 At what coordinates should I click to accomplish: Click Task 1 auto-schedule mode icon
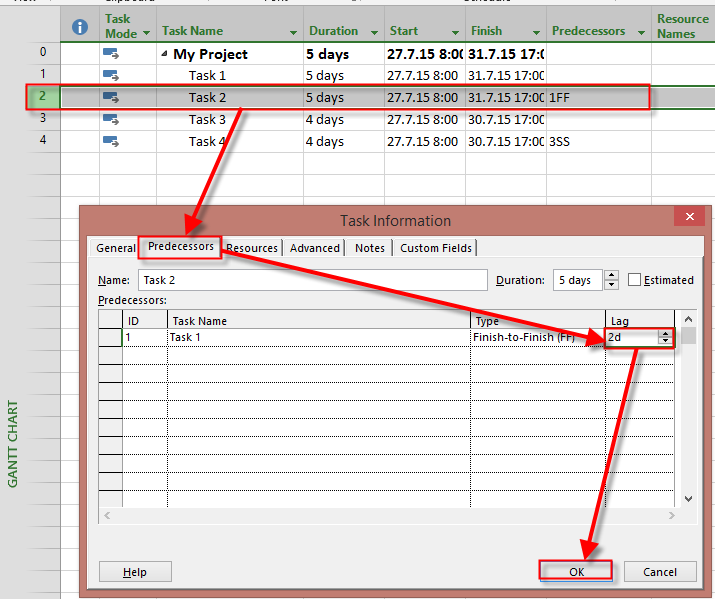(x=111, y=76)
